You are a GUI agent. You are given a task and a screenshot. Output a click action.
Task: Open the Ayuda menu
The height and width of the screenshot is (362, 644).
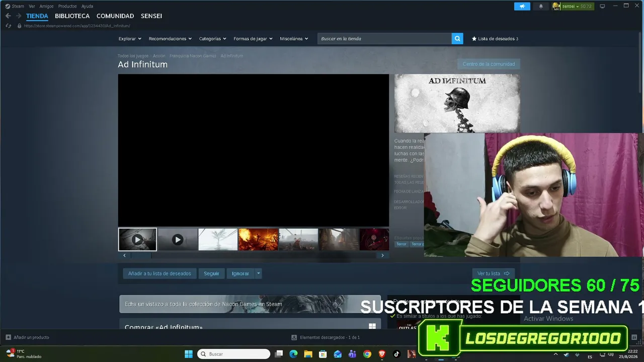point(87,6)
